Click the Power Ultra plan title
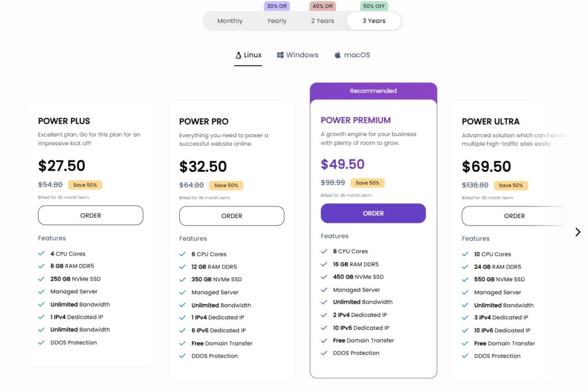This screenshot has width=588, height=391. tap(491, 121)
